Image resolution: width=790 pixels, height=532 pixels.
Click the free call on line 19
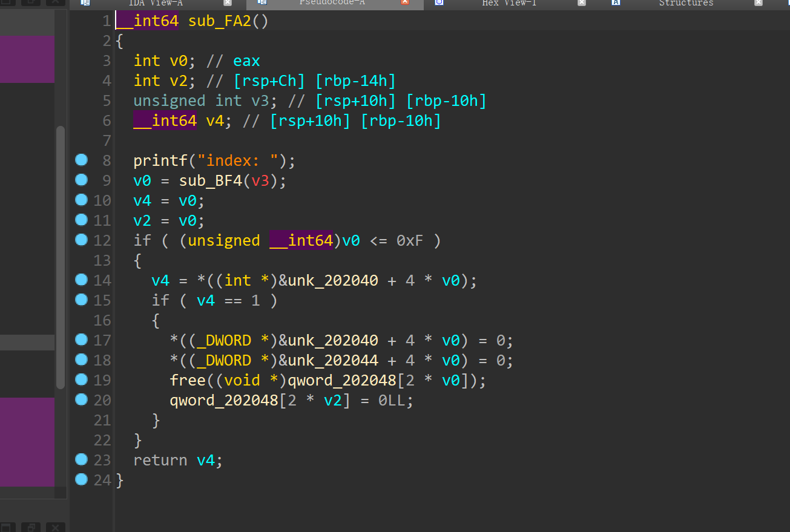(x=188, y=381)
